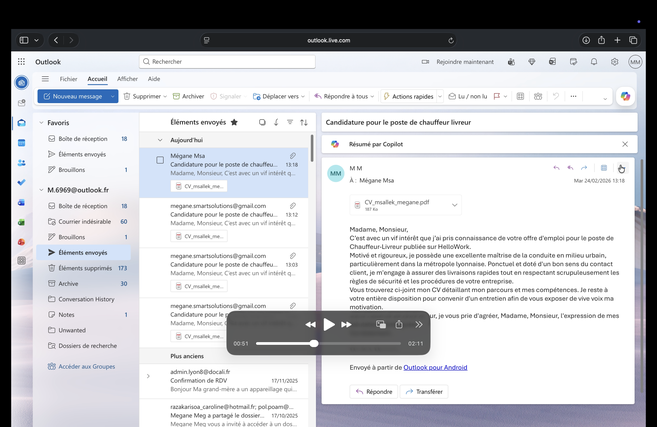Screen dimensions: 657x427
Task: Toggle favorite star for Éléments envoyés
Action: coord(234,122)
